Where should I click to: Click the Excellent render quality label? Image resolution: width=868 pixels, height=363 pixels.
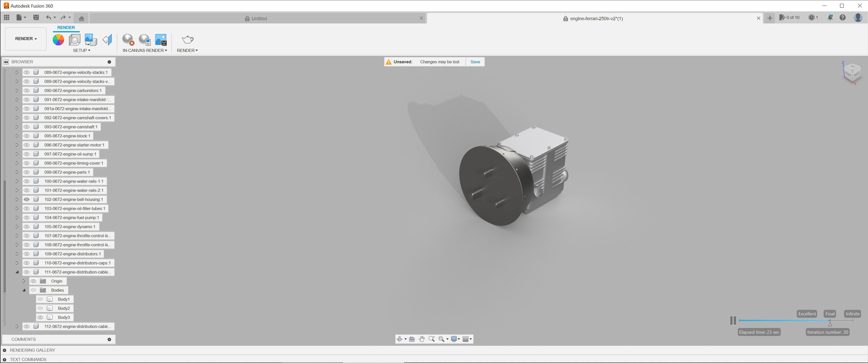pyautogui.click(x=807, y=314)
